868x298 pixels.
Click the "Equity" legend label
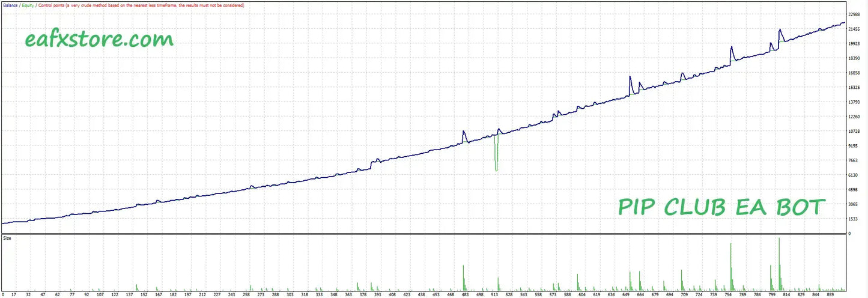[28, 5]
